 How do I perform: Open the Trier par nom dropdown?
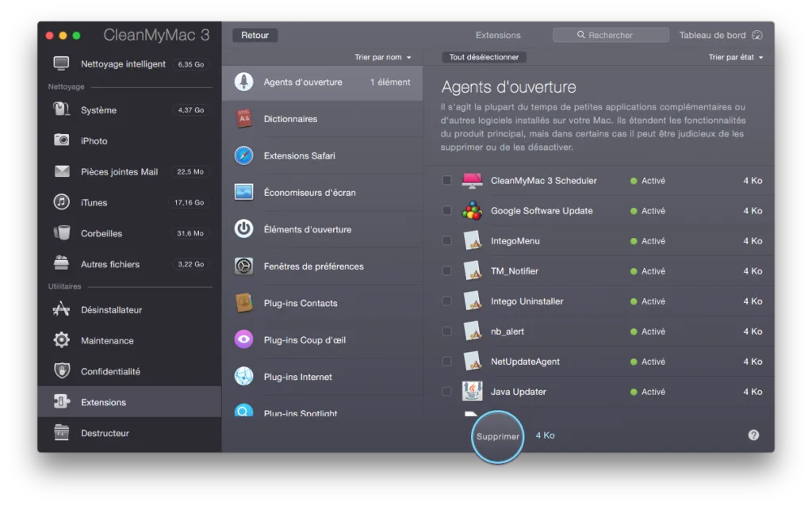pyautogui.click(x=383, y=57)
